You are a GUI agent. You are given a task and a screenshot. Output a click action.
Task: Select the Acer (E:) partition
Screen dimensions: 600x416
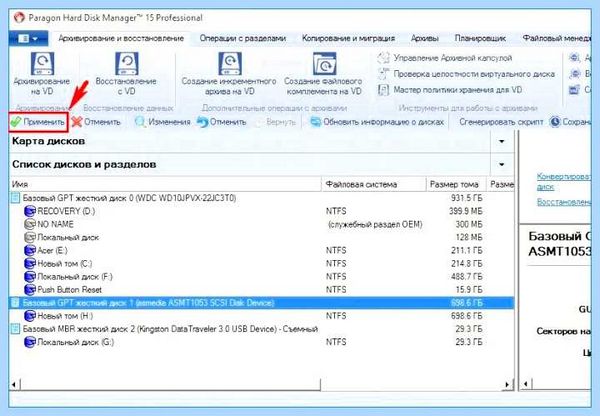tap(261, 251)
